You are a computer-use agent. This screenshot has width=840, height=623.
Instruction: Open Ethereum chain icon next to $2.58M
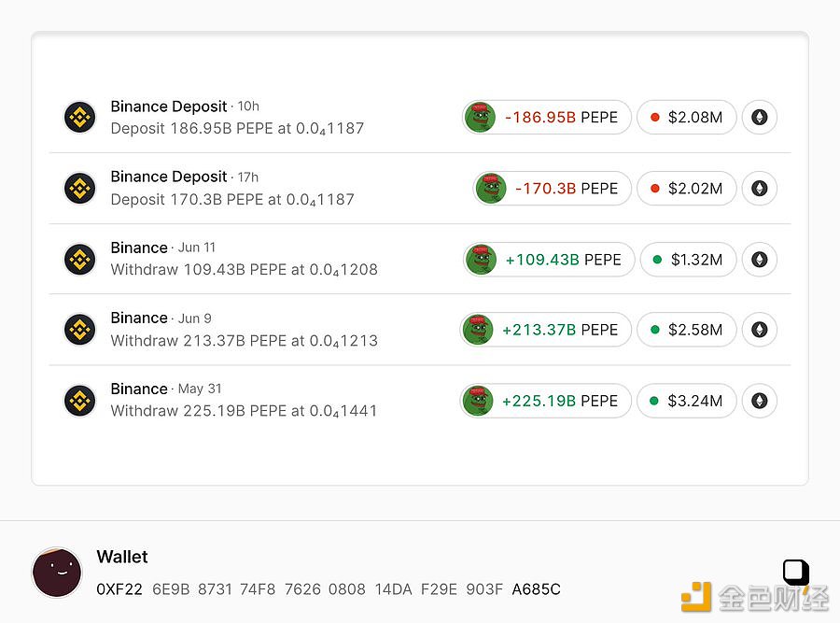760,329
